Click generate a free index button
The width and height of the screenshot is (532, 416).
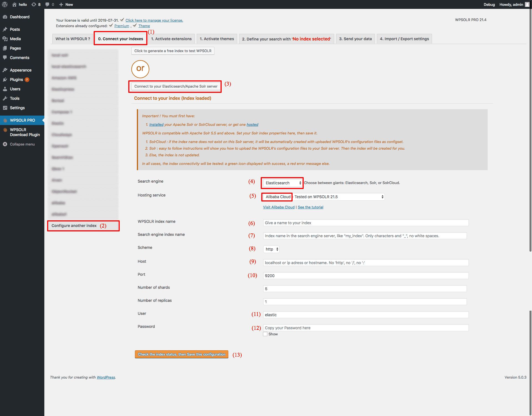pyautogui.click(x=173, y=51)
